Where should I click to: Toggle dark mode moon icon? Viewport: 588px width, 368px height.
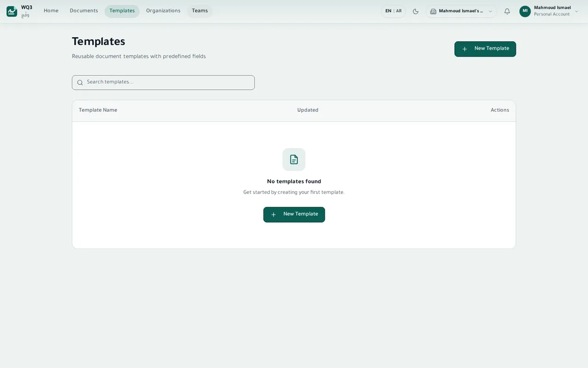(416, 11)
